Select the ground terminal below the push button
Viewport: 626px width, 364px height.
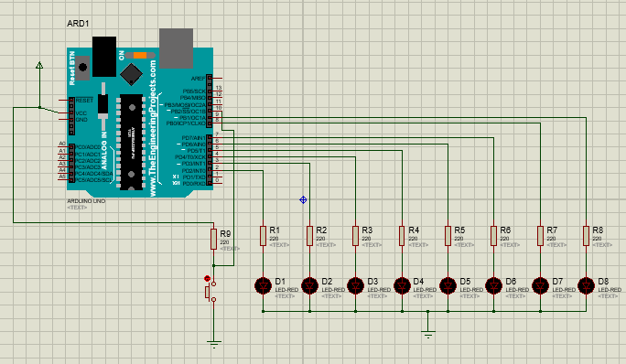tap(213, 345)
